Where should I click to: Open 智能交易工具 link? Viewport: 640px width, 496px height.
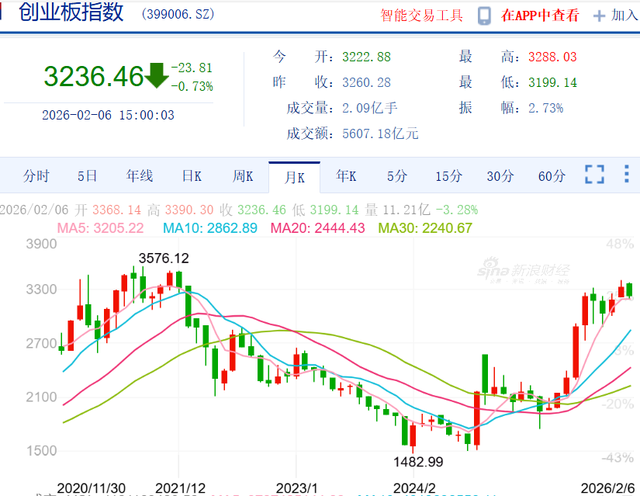coord(421,16)
